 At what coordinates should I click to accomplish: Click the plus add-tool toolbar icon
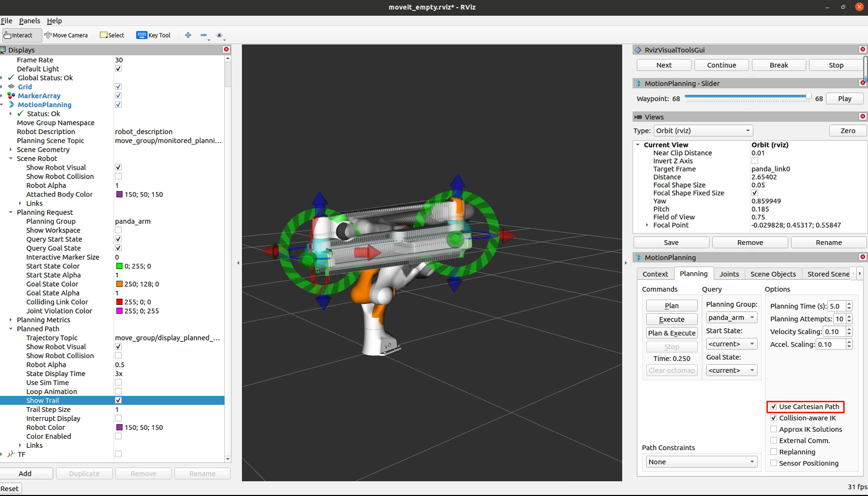click(x=188, y=35)
